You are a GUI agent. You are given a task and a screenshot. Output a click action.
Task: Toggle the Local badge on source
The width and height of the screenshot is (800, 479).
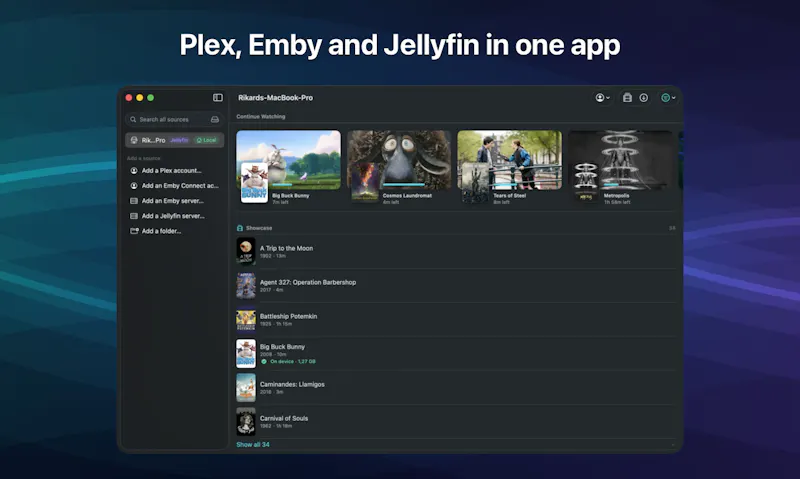[207, 140]
